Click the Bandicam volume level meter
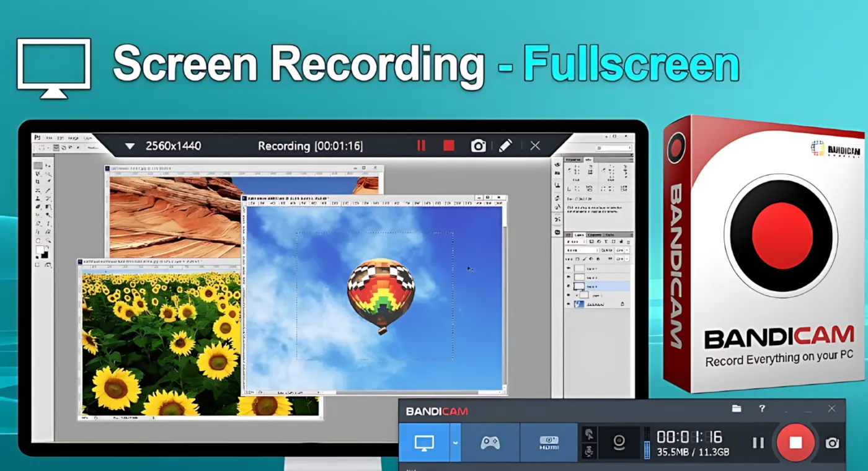This screenshot has height=471, width=868. click(x=647, y=442)
